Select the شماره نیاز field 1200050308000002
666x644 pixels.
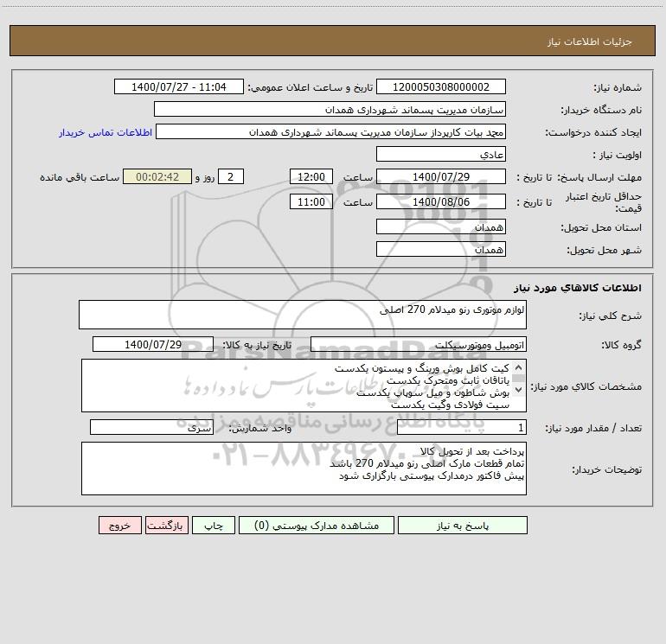tap(441, 87)
